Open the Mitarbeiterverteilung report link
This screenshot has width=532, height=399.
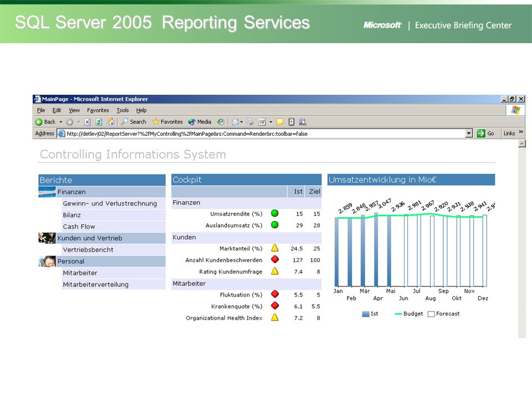pos(96,284)
